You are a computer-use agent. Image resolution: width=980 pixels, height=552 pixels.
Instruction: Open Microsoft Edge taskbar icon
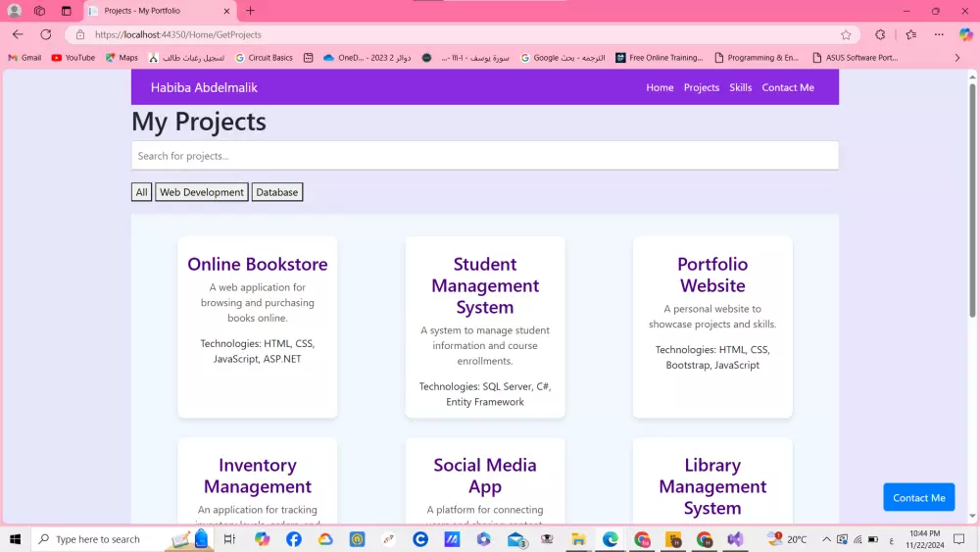pos(611,539)
